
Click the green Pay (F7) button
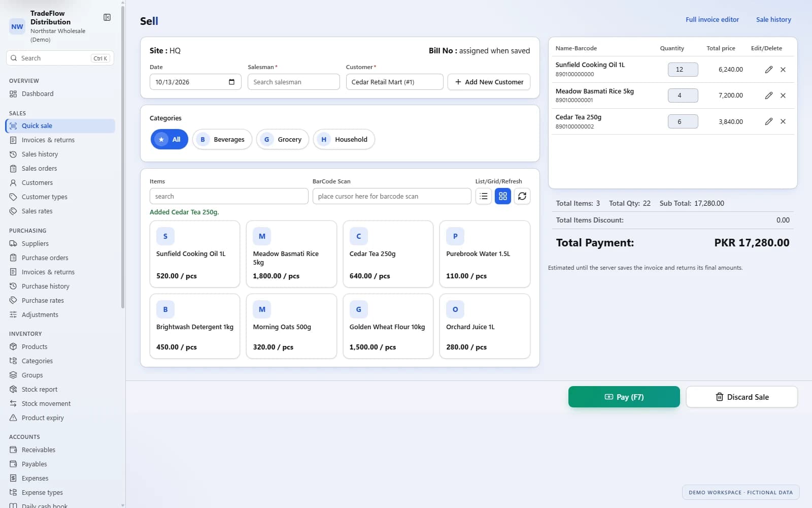(x=624, y=397)
